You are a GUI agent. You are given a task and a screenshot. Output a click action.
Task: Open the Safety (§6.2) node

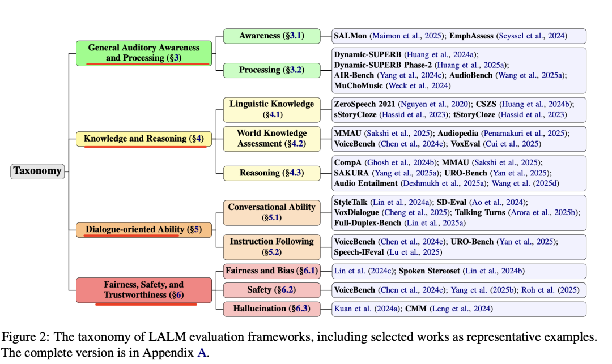(x=271, y=290)
